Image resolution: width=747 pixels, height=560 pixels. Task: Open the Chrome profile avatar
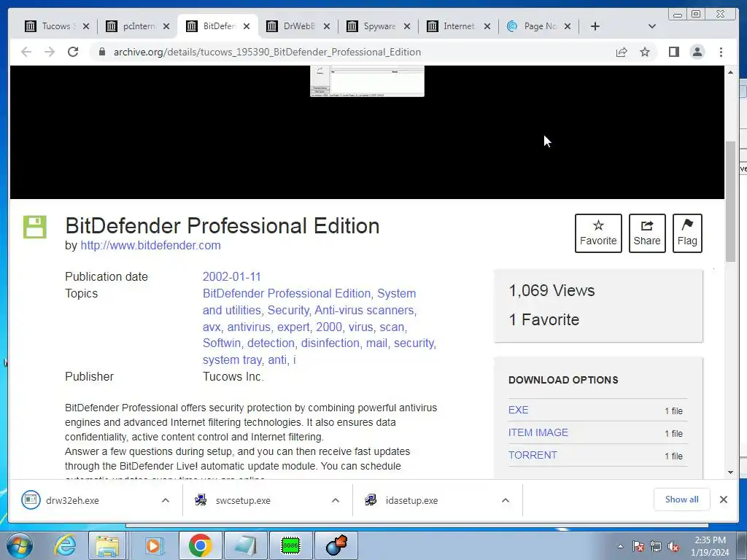pyautogui.click(x=697, y=52)
